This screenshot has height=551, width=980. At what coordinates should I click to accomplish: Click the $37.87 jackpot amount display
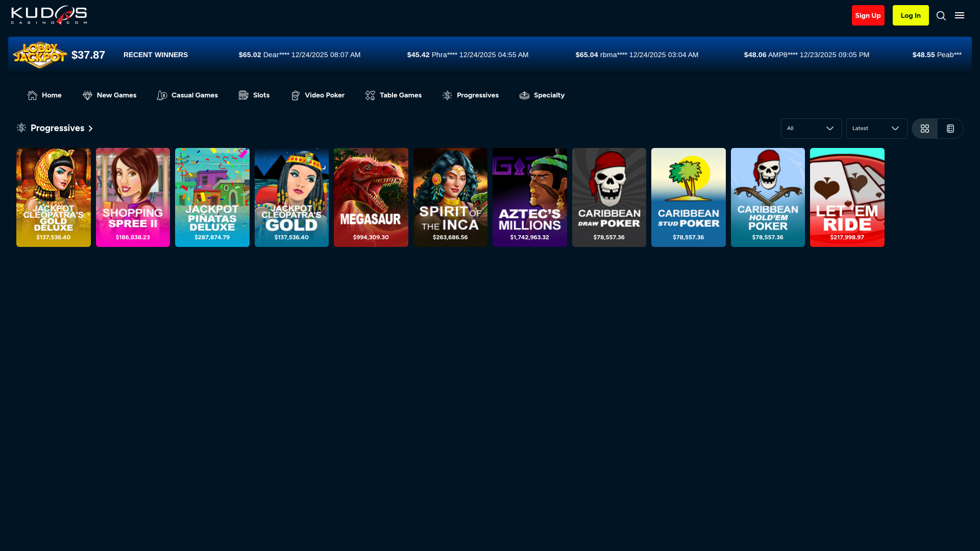[x=88, y=54]
